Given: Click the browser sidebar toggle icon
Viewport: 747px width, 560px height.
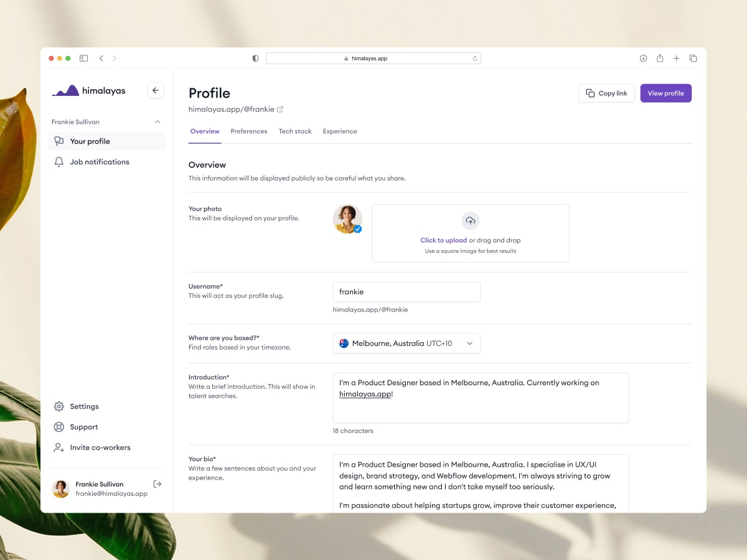Looking at the screenshot, I should [83, 58].
